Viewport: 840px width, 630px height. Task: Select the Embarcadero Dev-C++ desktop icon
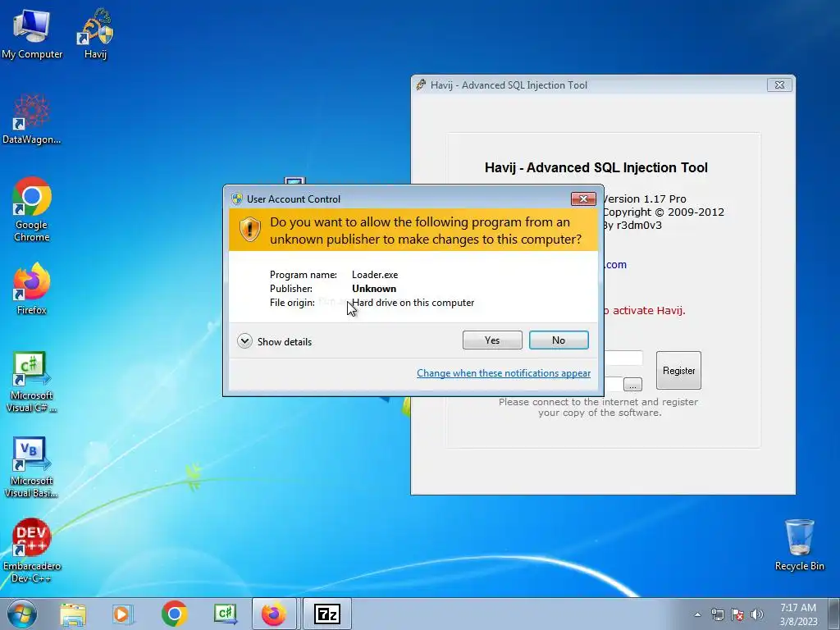[x=32, y=550]
